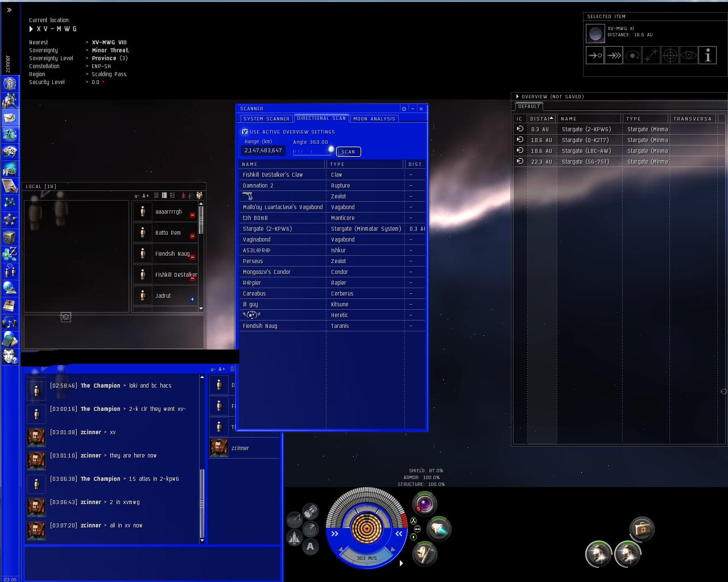728x582 pixels.
Task: Switch to Moon Analysis tab
Action: (x=374, y=119)
